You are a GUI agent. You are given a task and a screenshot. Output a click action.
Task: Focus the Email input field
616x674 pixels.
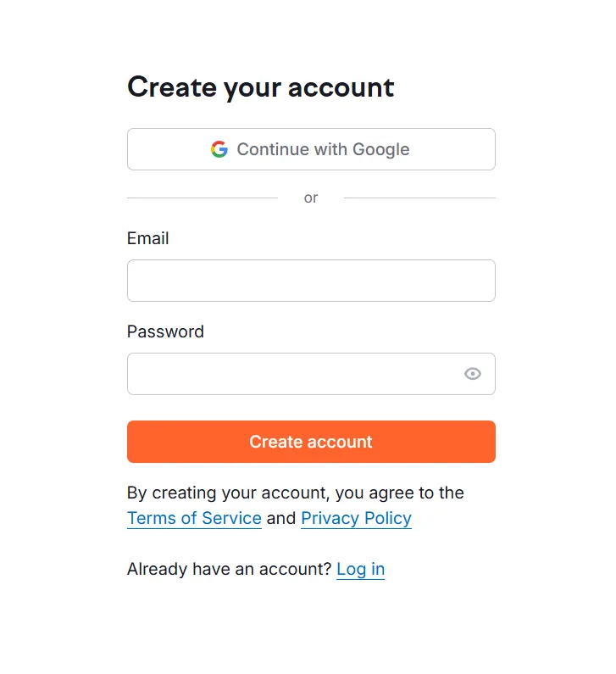311,281
